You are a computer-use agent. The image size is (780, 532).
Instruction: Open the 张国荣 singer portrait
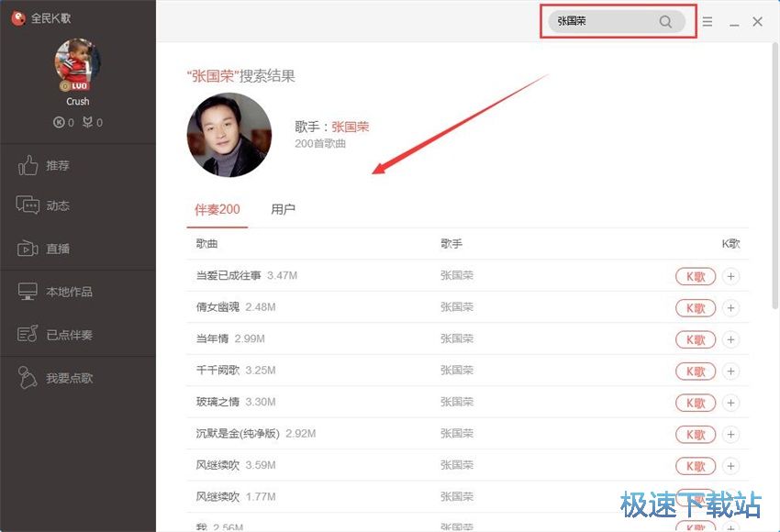tap(229, 135)
